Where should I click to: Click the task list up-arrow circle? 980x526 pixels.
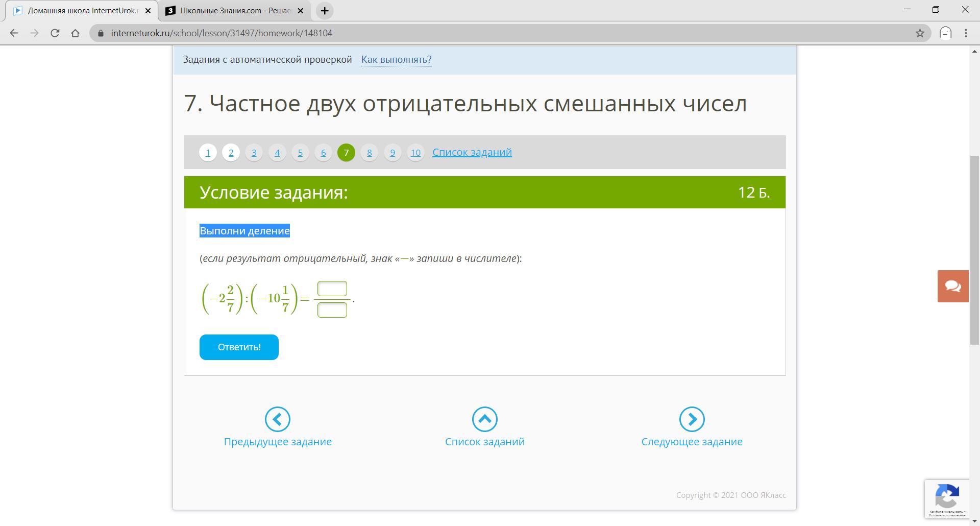[x=485, y=419]
